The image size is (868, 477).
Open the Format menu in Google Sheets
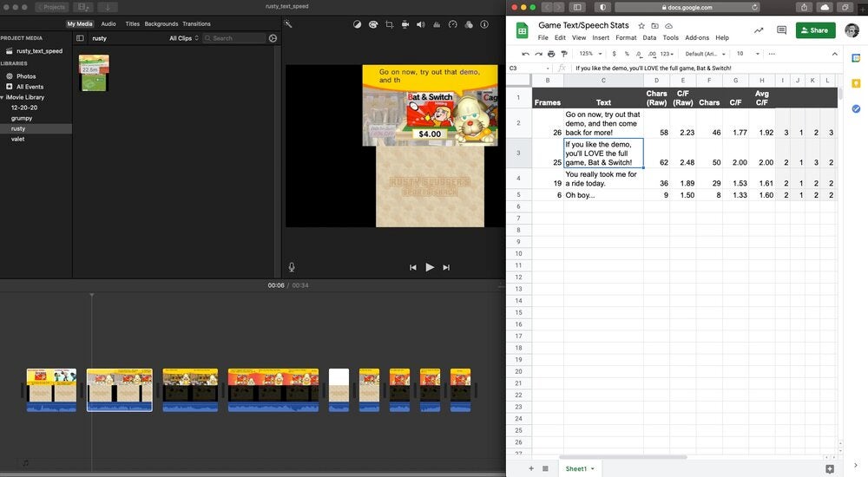[x=626, y=37]
